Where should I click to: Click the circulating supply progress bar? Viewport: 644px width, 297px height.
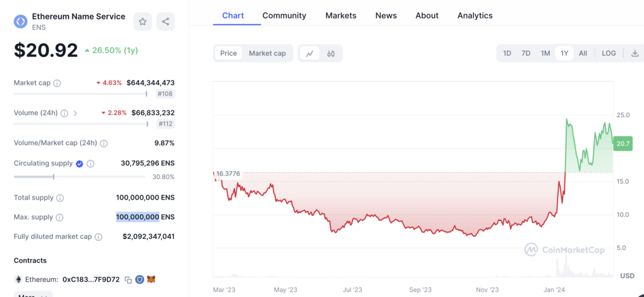(80, 177)
